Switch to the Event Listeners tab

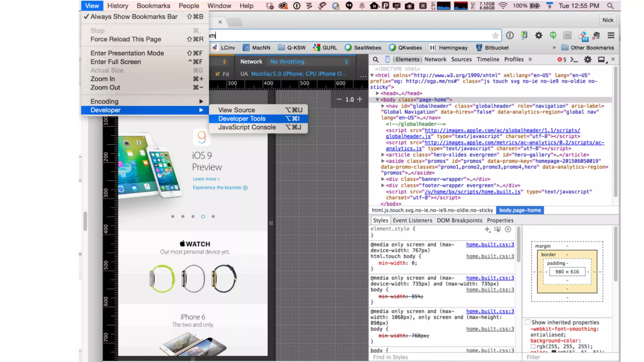[x=412, y=220]
